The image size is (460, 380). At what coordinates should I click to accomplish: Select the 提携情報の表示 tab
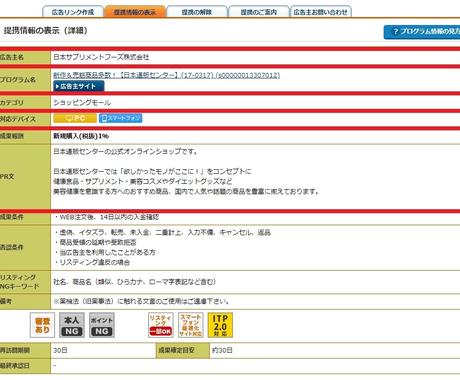(x=135, y=12)
